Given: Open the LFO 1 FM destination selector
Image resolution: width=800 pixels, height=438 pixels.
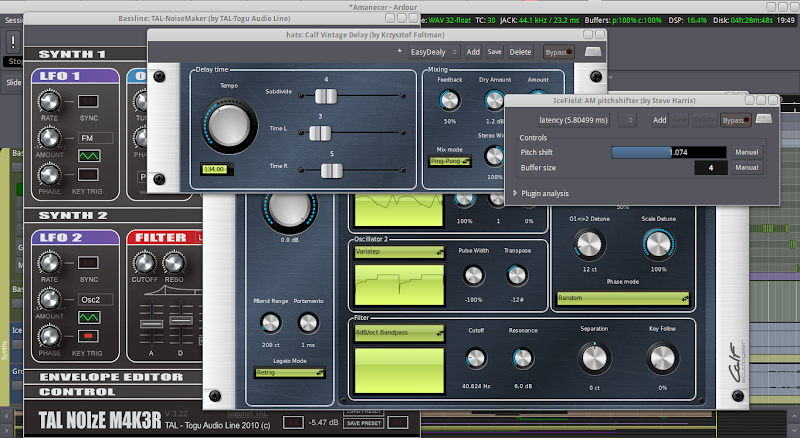Looking at the screenshot, I should (95, 138).
